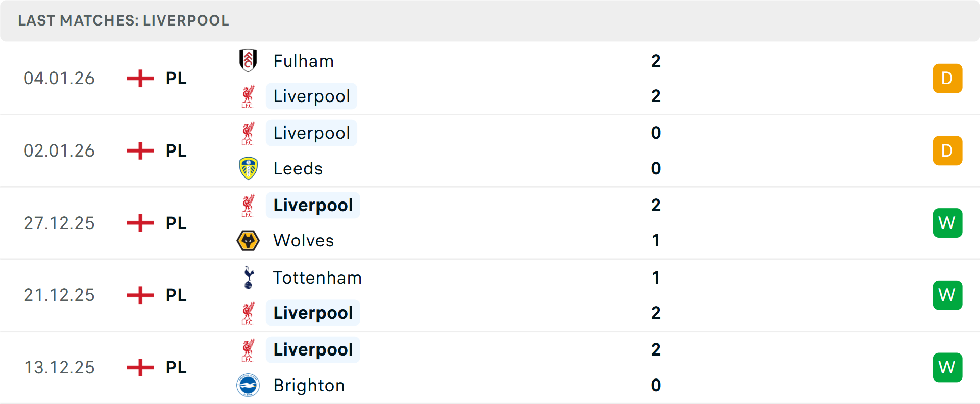Click the Last Matches: Liverpool header

[x=124, y=20]
